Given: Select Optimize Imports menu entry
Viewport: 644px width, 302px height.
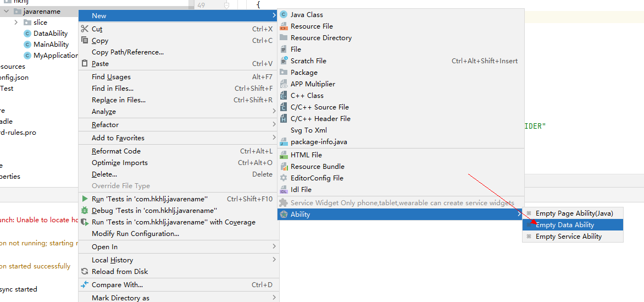Looking at the screenshot, I should (177, 162).
